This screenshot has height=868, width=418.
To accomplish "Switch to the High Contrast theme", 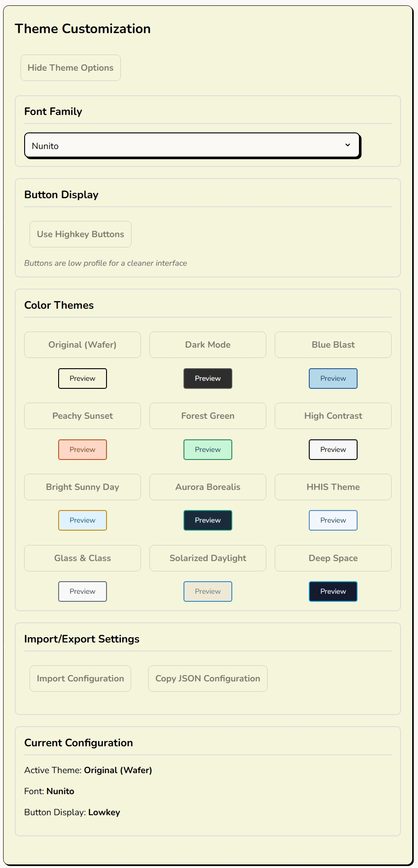I will point(333,416).
